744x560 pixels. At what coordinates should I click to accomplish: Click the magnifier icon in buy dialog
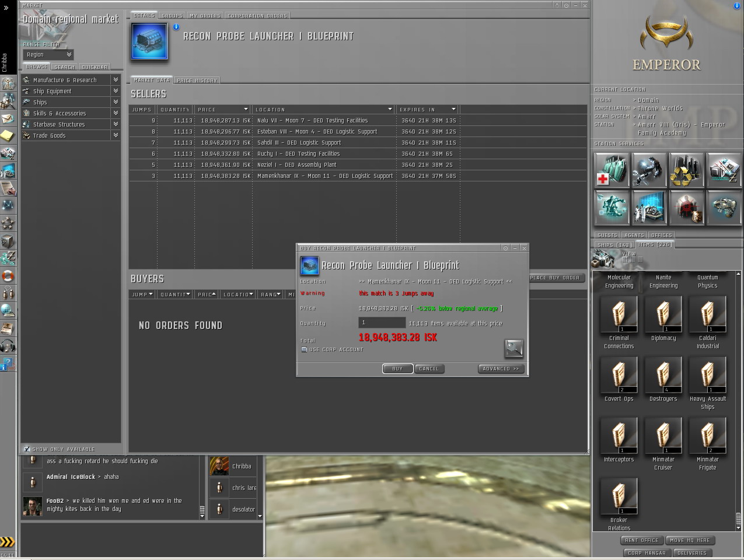point(514,348)
